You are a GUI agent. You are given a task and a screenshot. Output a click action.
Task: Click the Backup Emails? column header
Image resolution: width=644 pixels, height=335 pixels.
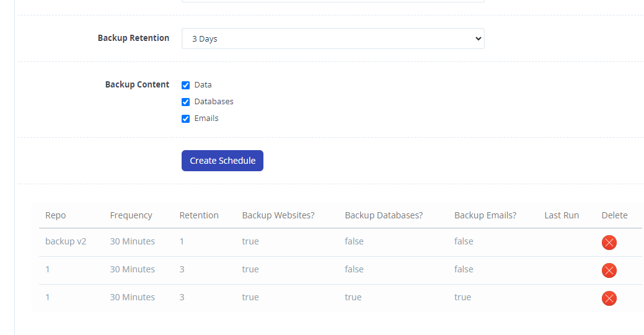click(485, 215)
